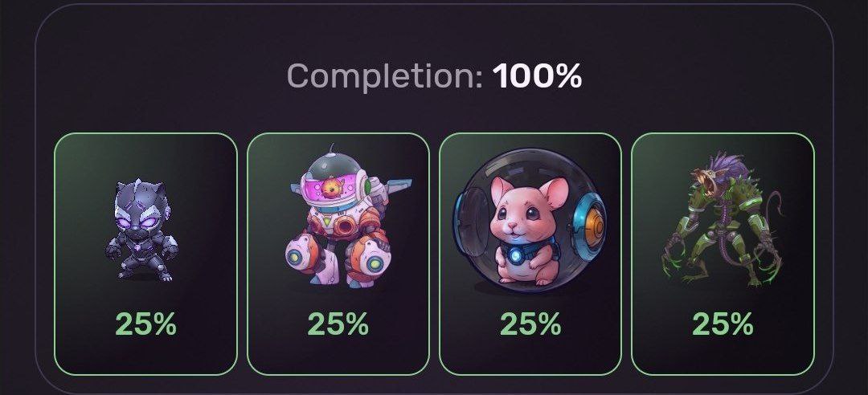Click the orange speaker on hamster ball

[593, 226]
